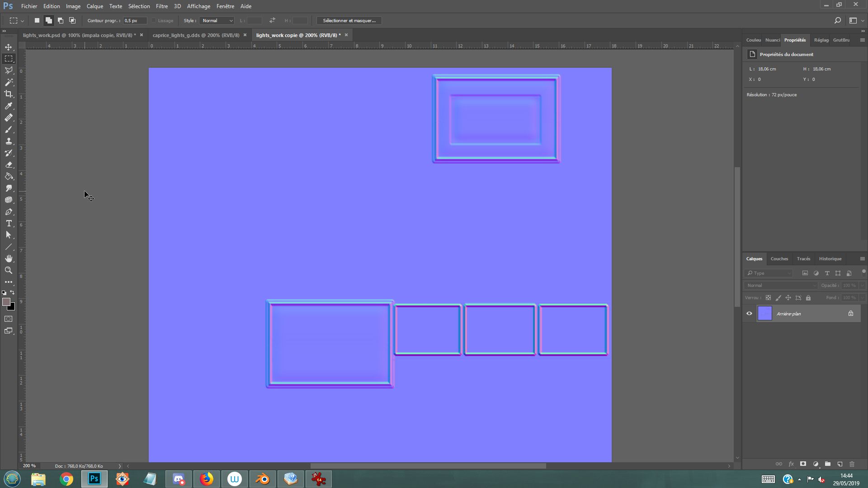Activate the Hand tool
The image size is (868, 488).
click(9, 258)
